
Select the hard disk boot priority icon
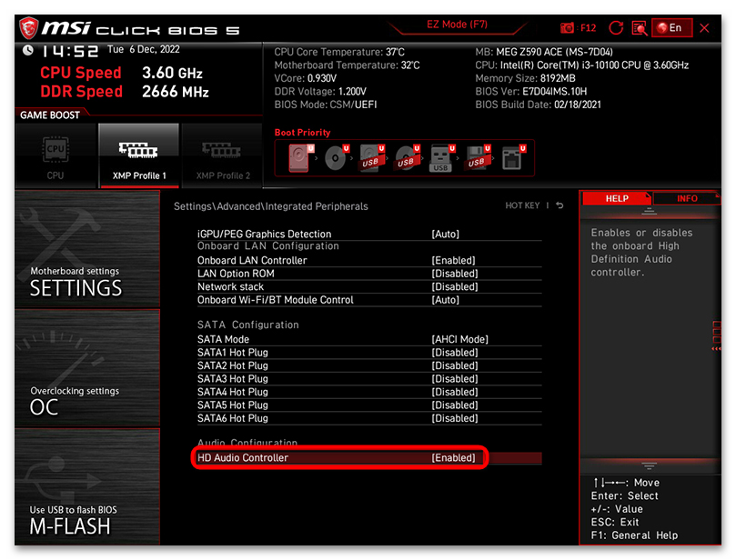pyautogui.click(x=299, y=158)
